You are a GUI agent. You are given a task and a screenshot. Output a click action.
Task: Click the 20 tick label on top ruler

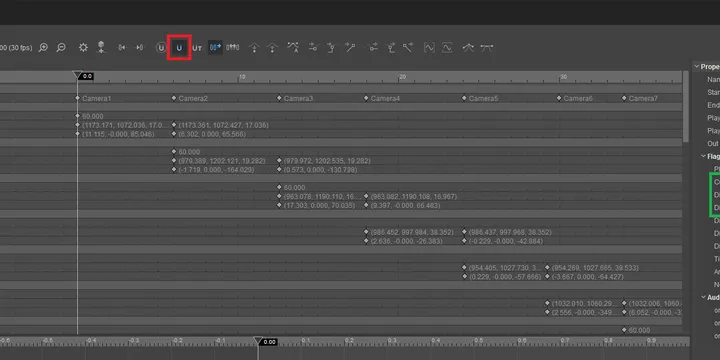point(402,77)
